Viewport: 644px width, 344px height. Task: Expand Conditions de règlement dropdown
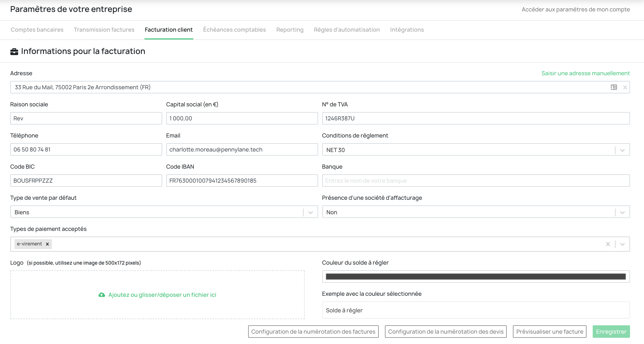pyautogui.click(x=622, y=150)
